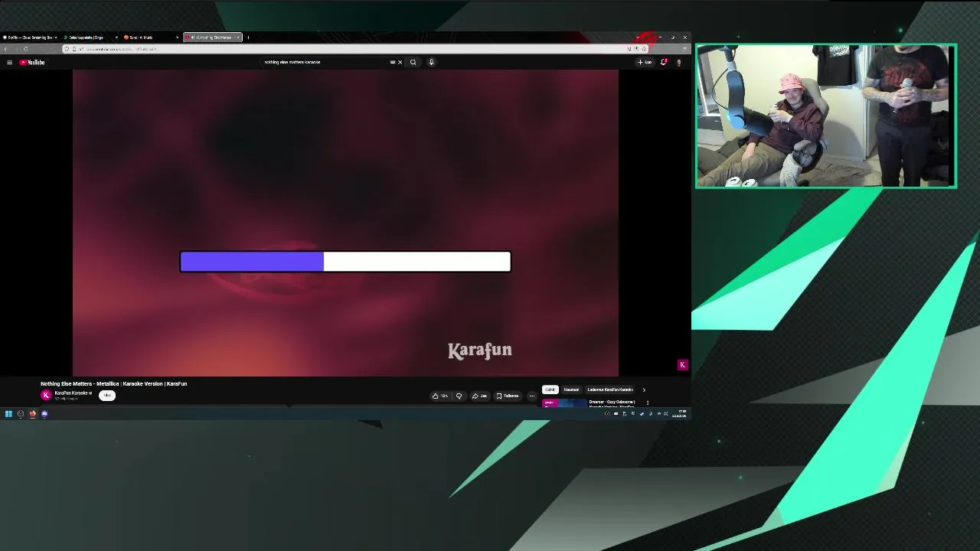Show more filter chips with right arrow
This screenshot has width=980, height=551.
tap(644, 390)
